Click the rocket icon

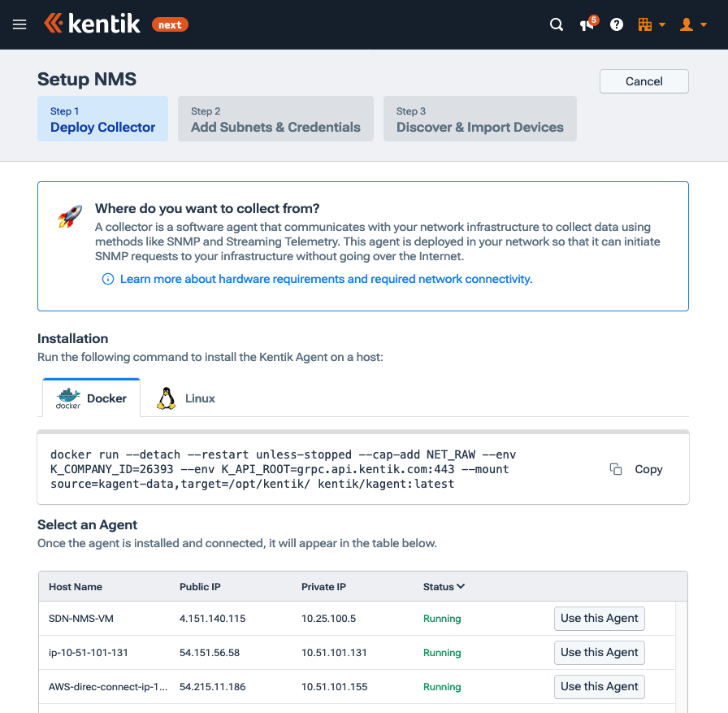(x=70, y=216)
